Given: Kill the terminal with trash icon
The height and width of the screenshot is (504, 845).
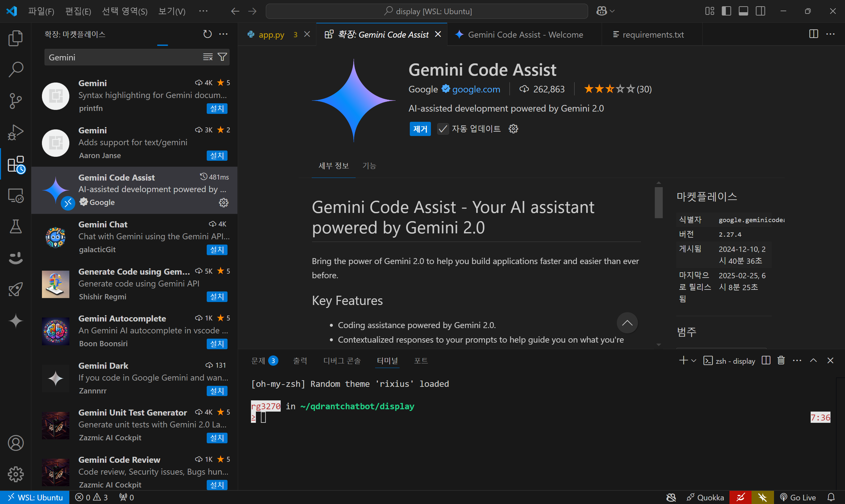Looking at the screenshot, I should (781, 360).
